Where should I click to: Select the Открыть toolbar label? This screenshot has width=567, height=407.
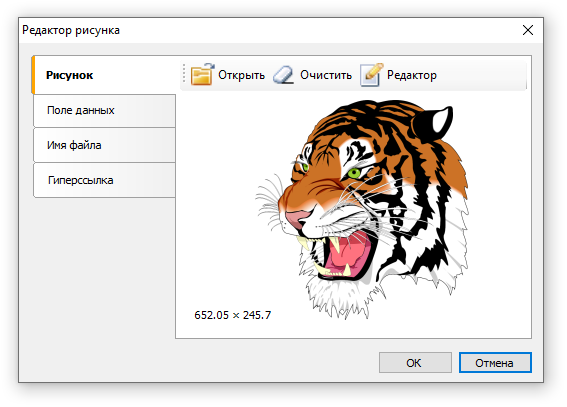coord(241,75)
